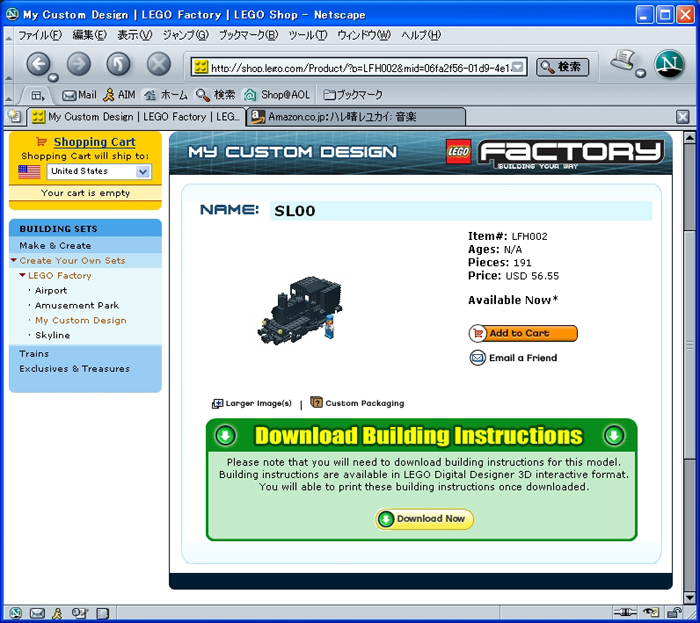Click the Print toolbar icon
Image resolution: width=700 pixels, height=623 pixels.
coord(624,61)
